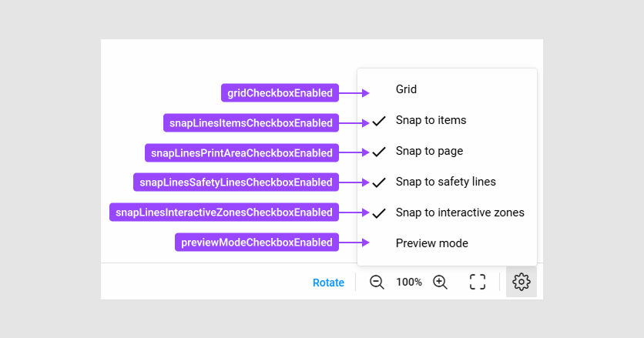Click the Snap to safety lines label
Viewport: 644px width, 338px height.
[445, 182]
